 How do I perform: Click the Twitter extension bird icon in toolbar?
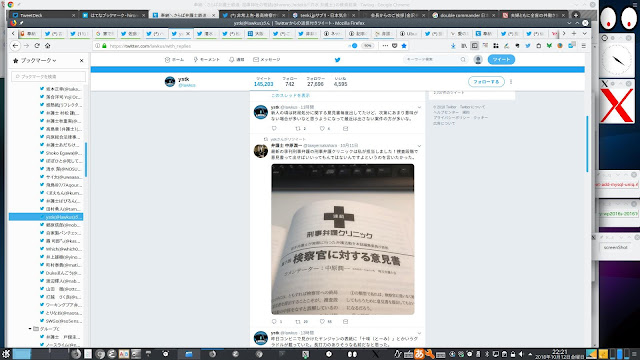pyautogui.click(x=528, y=46)
